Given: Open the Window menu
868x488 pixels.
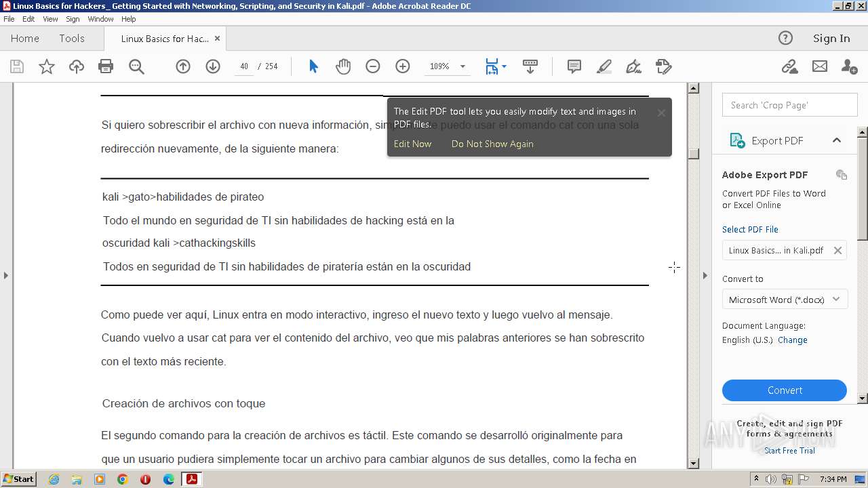Looking at the screenshot, I should (x=100, y=19).
